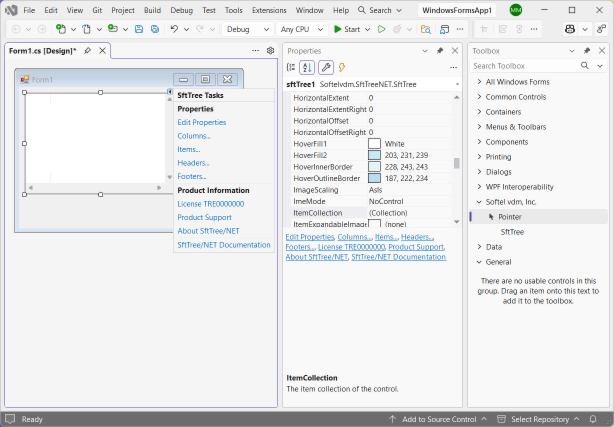Open the Any CPU platform dropdown
614x427 pixels.
point(302,29)
